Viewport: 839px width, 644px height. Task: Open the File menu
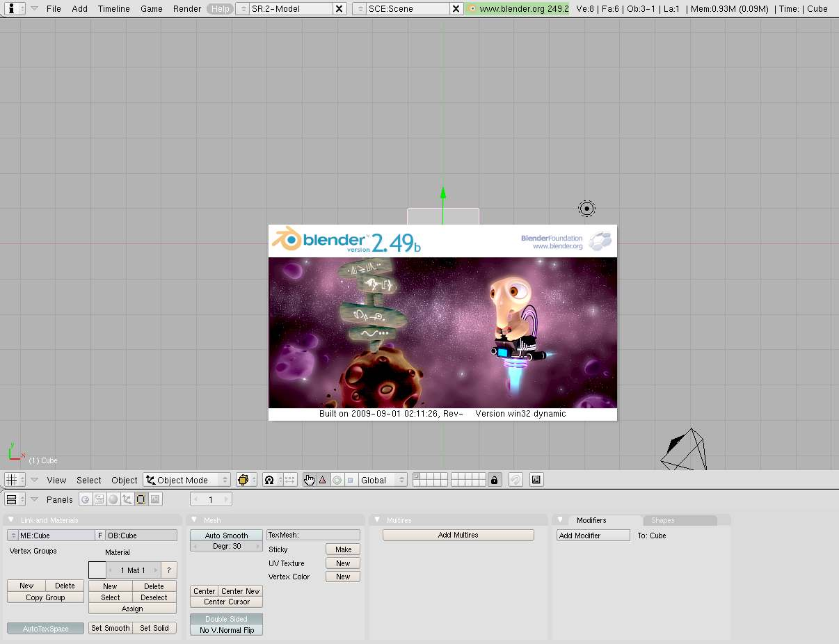(x=54, y=8)
